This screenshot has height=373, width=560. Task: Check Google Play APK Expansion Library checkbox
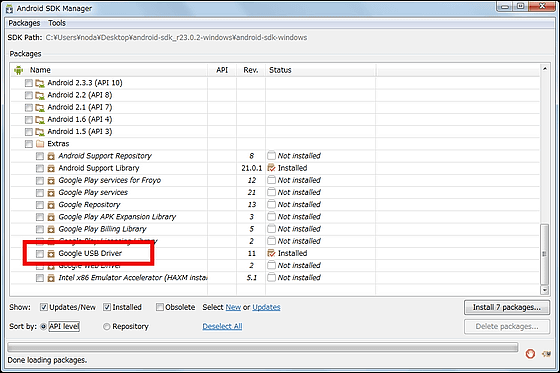click(40, 217)
